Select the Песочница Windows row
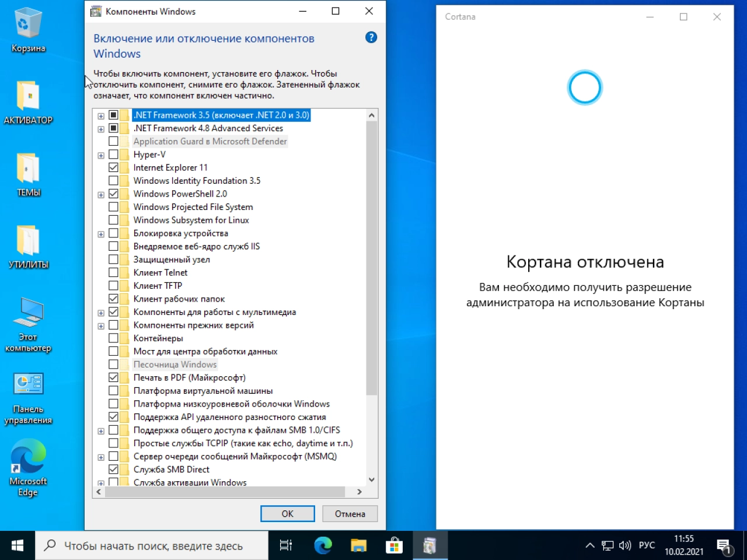This screenshot has width=747, height=560. (175, 365)
